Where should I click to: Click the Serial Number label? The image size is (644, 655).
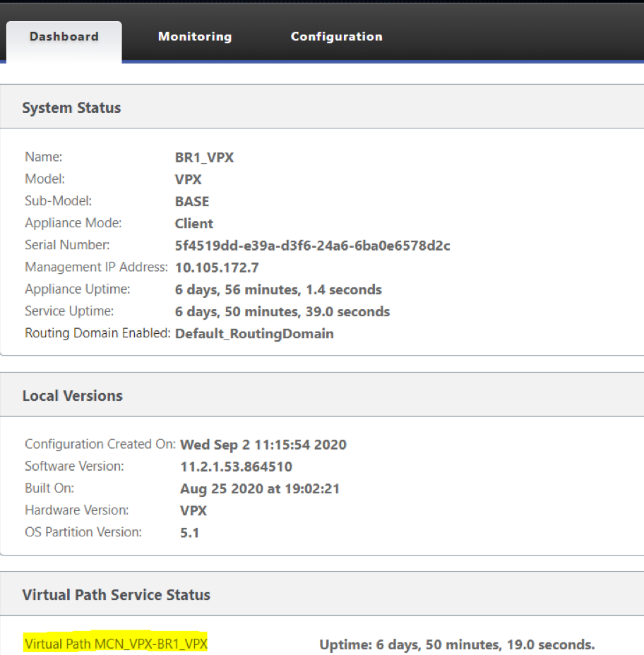point(67,245)
